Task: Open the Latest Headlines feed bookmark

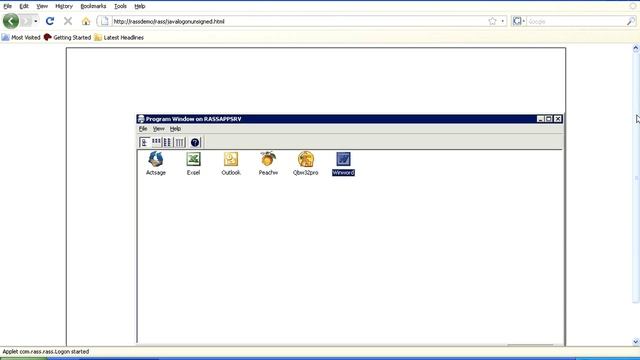Action: tap(119, 37)
